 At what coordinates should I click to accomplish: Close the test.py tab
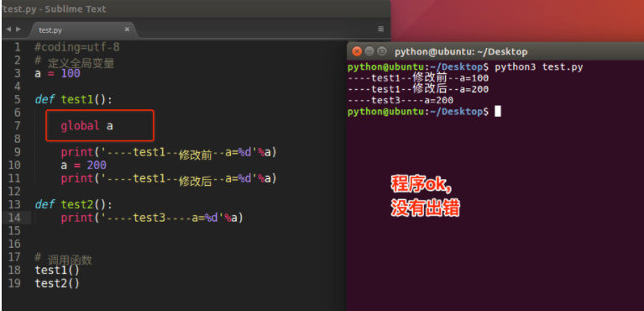click(127, 29)
